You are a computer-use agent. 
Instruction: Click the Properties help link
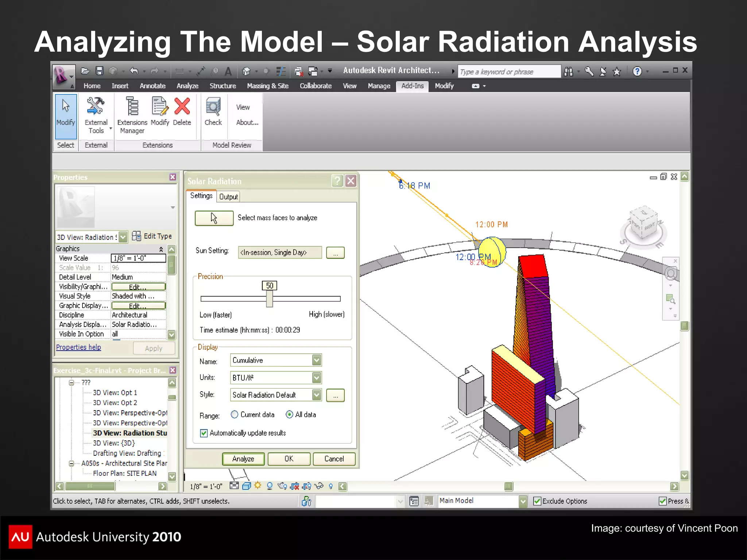78,347
